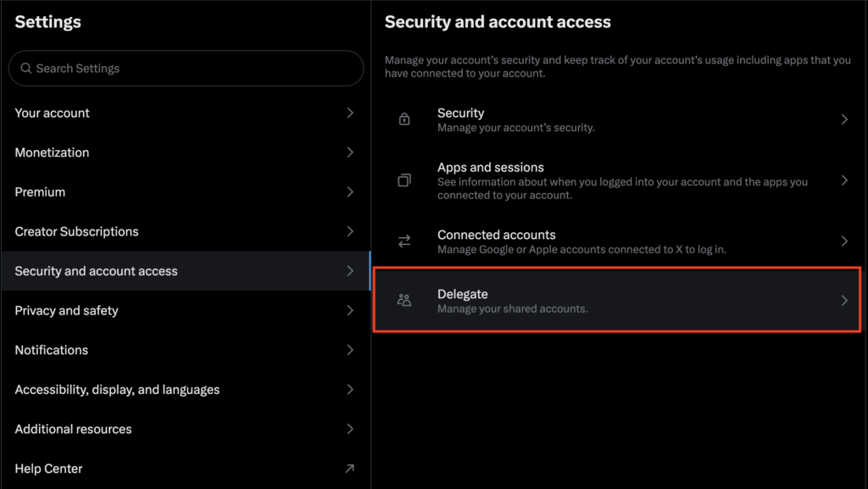Click the Help Center external arrow icon
The width and height of the screenshot is (868, 489).
350,469
